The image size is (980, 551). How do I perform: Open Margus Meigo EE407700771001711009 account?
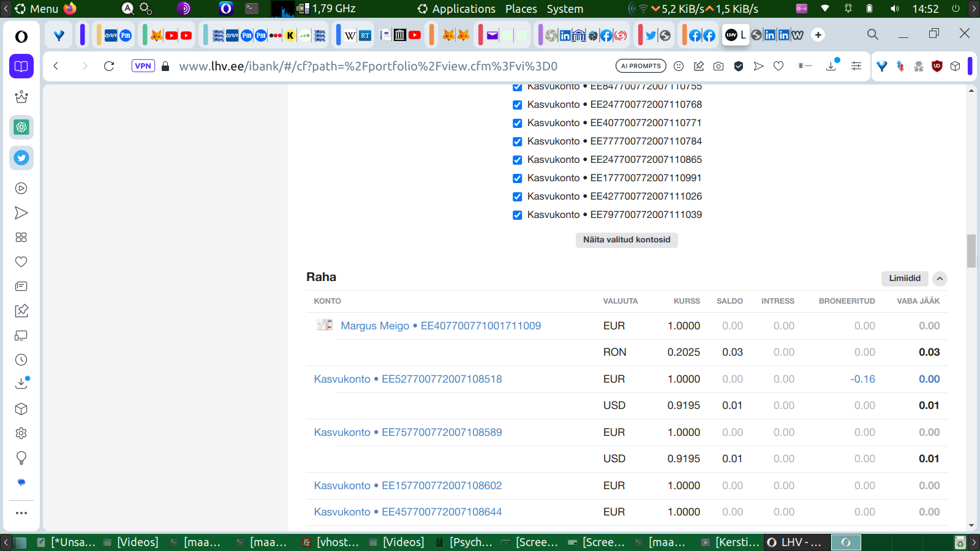click(440, 326)
